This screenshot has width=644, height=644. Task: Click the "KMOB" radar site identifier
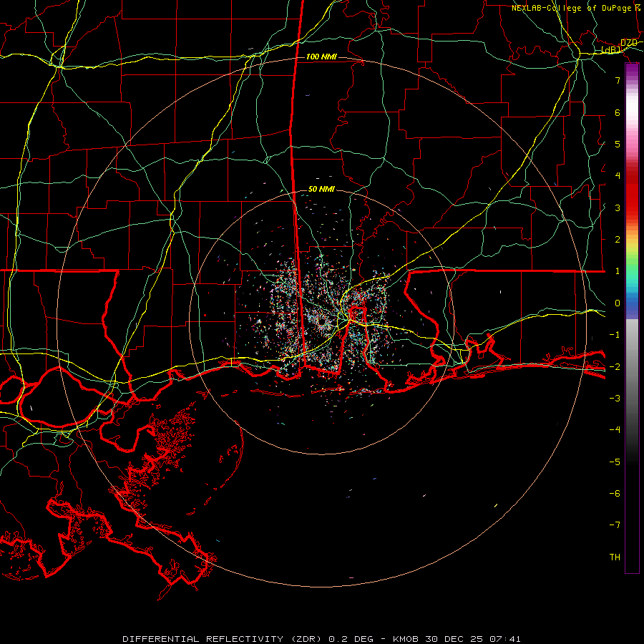406,639
